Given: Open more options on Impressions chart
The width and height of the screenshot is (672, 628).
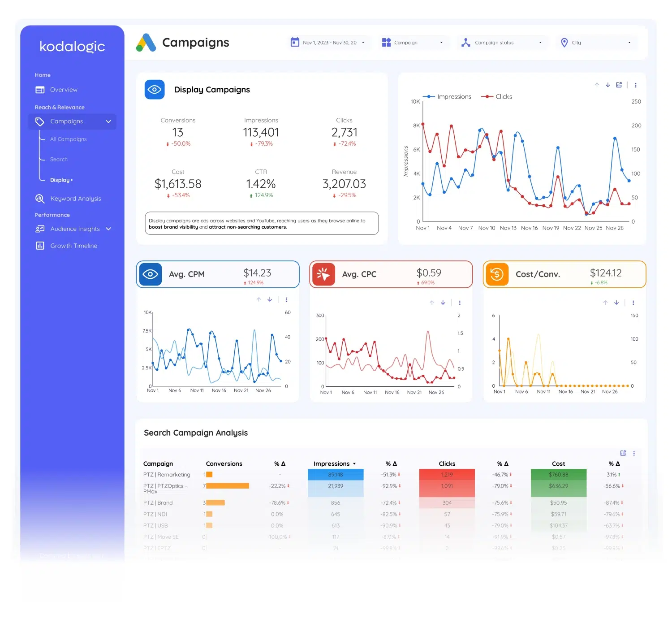Looking at the screenshot, I should pyautogui.click(x=635, y=85).
